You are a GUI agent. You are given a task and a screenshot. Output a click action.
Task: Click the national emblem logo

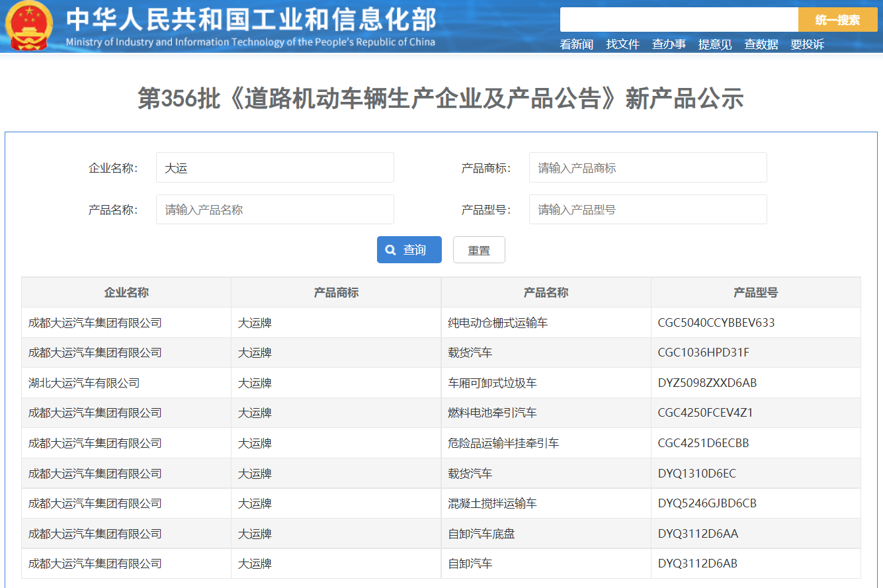[x=28, y=26]
